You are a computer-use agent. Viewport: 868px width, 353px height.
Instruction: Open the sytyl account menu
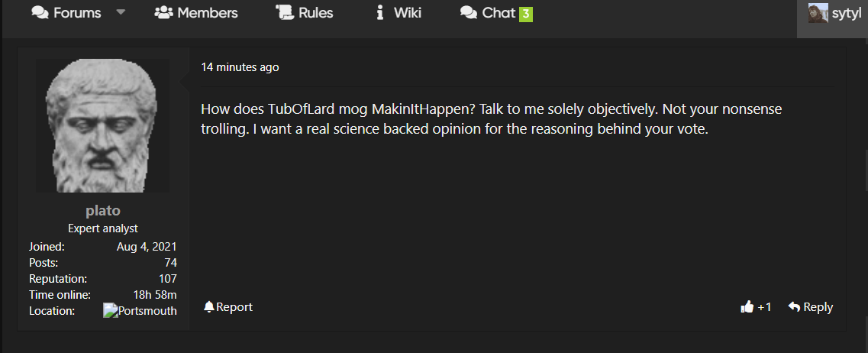point(834,13)
